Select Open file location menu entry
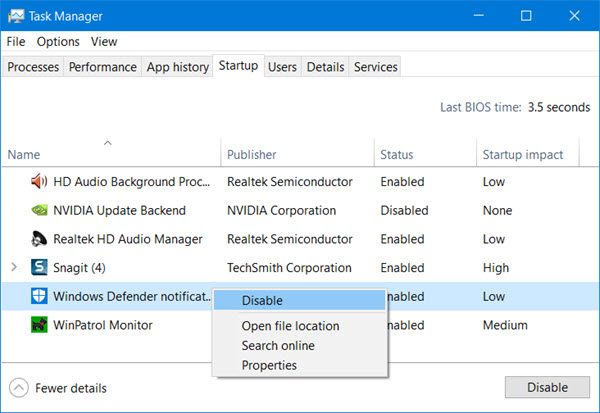600x413 pixels. point(290,326)
